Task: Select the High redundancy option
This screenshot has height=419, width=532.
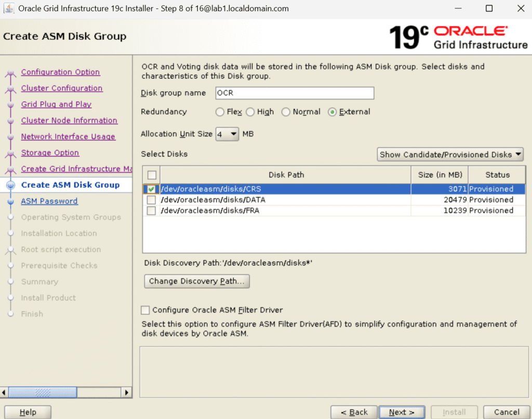Action: [x=250, y=112]
